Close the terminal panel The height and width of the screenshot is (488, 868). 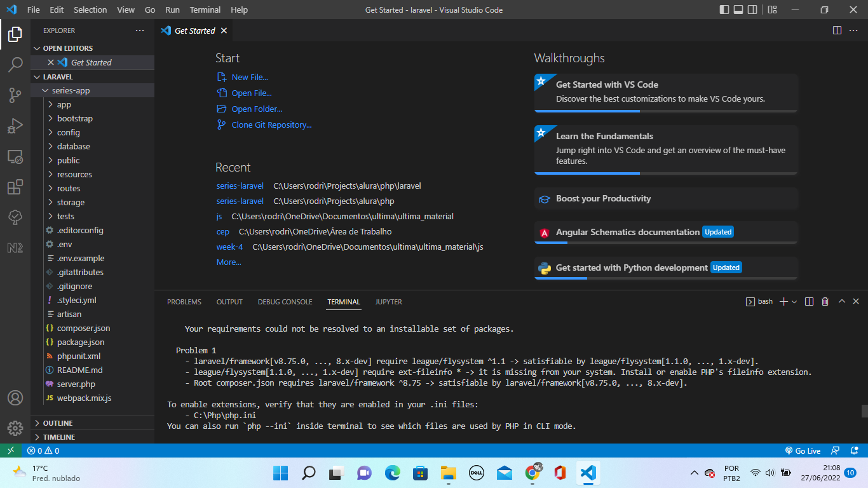pyautogui.click(x=856, y=302)
